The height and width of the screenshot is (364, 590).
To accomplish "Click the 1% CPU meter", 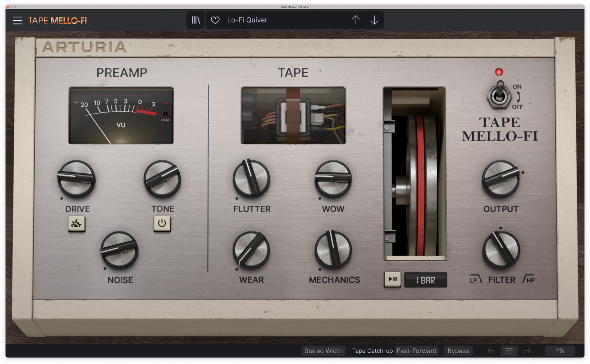I will tap(560, 351).
